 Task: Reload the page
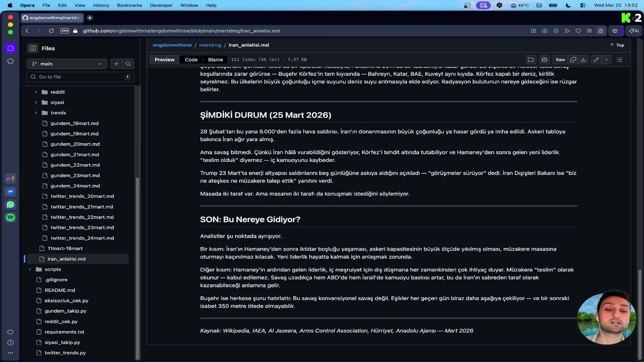(51, 31)
